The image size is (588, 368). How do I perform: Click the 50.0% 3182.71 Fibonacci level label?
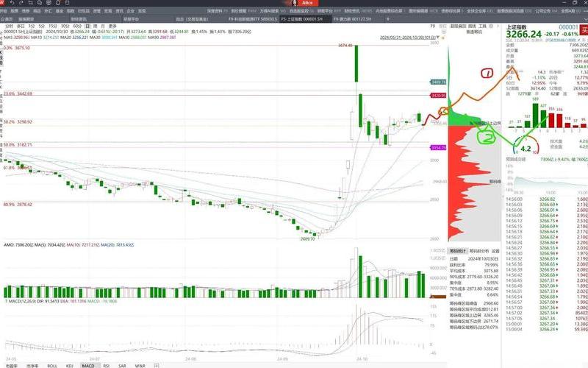pos(18,144)
